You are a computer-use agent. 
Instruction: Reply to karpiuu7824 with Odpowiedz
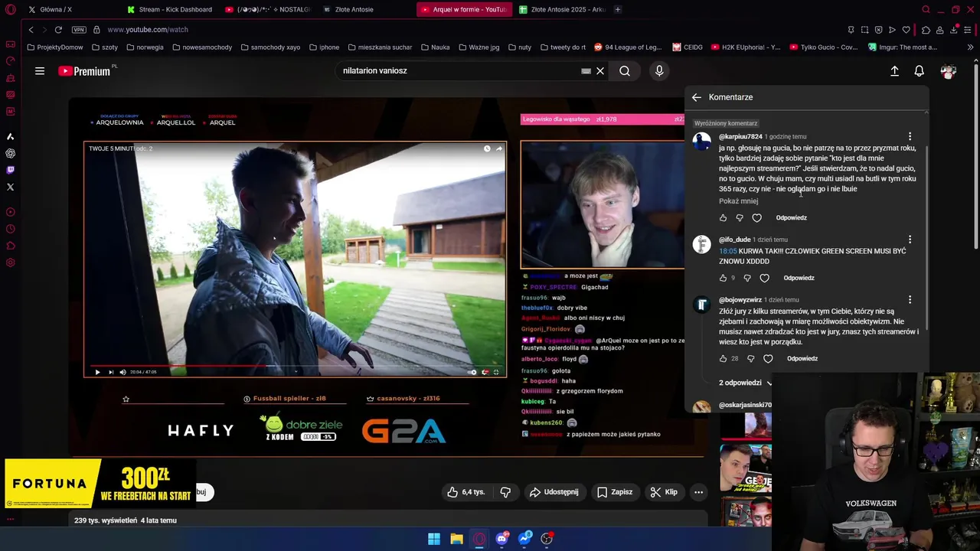click(x=791, y=218)
